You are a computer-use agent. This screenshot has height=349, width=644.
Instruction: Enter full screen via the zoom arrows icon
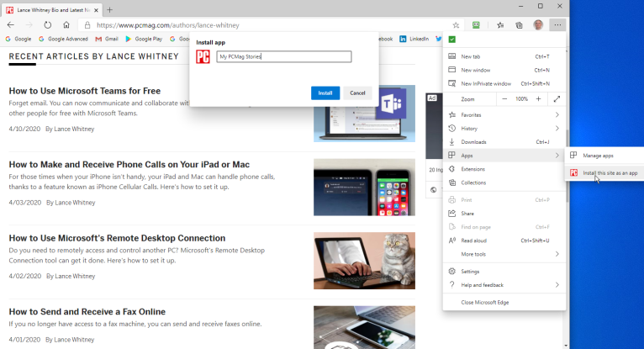pos(557,99)
